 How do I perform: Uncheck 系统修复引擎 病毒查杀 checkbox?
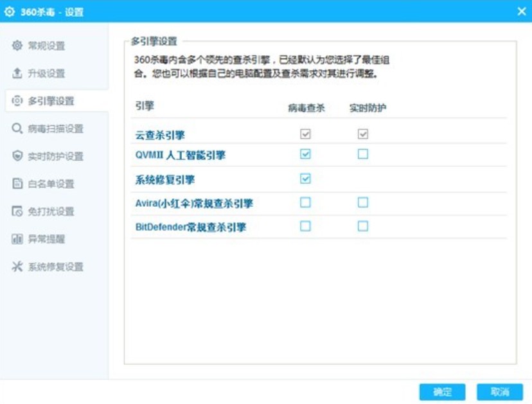coord(305,179)
